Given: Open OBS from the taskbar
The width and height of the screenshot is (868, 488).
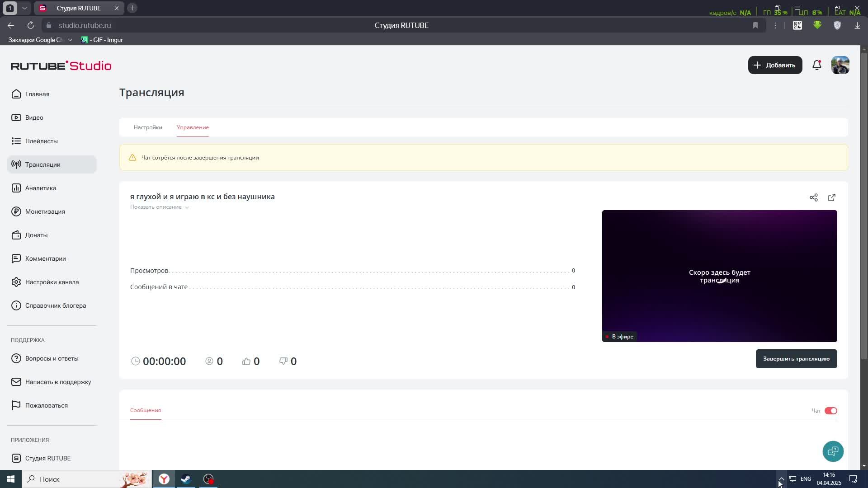Looking at the screenshot, I should [208, 479].
